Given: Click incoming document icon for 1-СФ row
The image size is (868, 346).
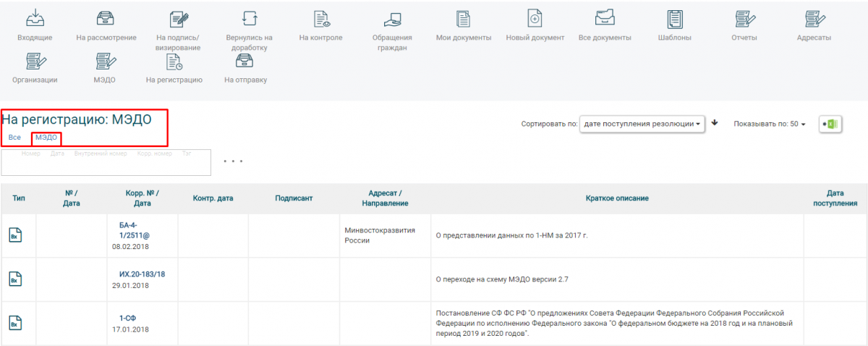Looking at the screenshot, I should coord(16,323).
